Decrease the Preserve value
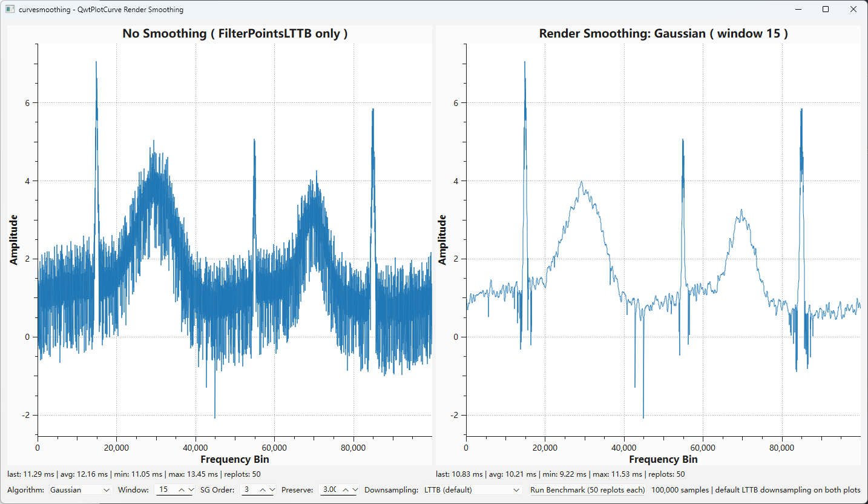The width and height of the screenshot is (868, 504). (x=355, y=489)
